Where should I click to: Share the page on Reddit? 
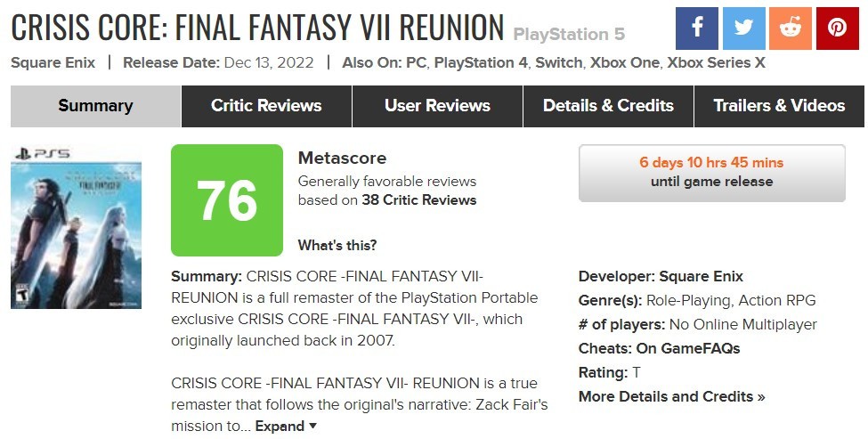click(791, 28)
